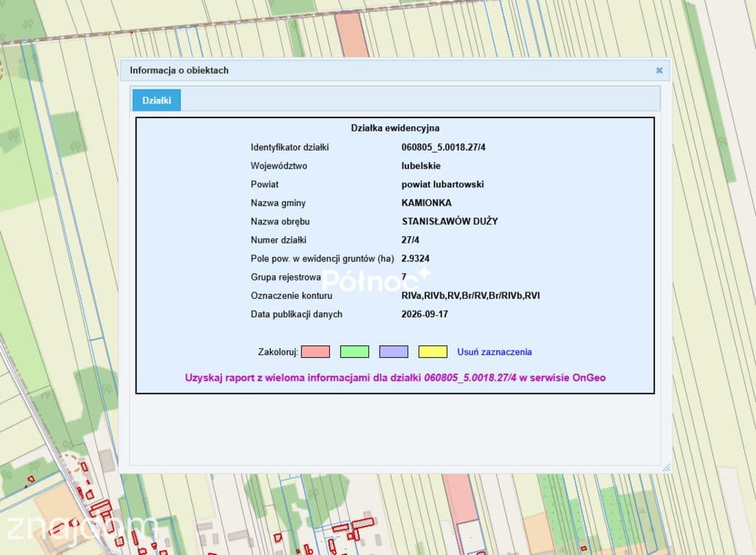Click the gmina name KAMIONKA
This screenshot has height=555, width=756.
[x=426, y=203]
